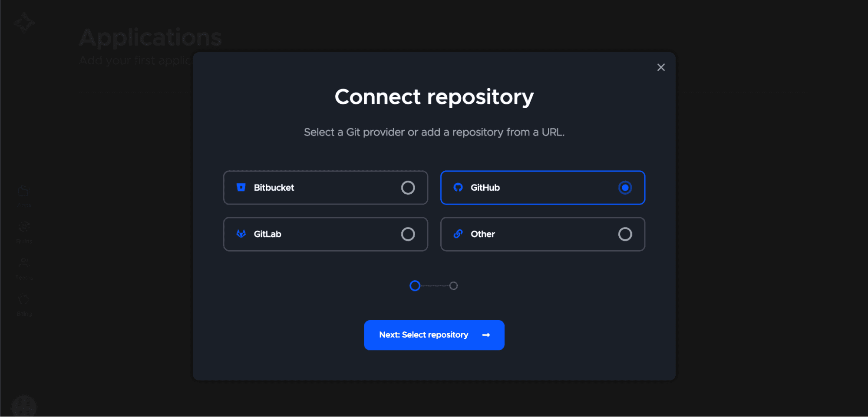Image resolution: width=868 pixels, height=417 pixels.
Task: Open Billing via the piggy bank icon
Action: click(24, 300)
